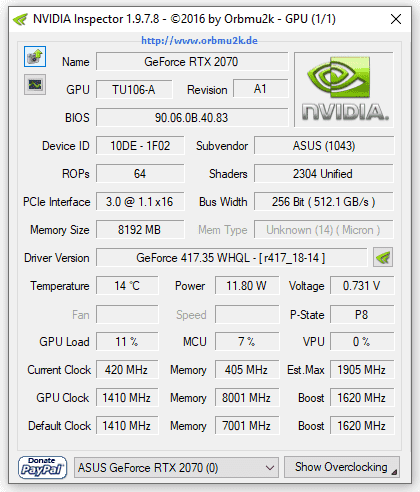Click the Memory Size value 8192 MB
This screenshot has height=492, width=420.
click(140, 230)
